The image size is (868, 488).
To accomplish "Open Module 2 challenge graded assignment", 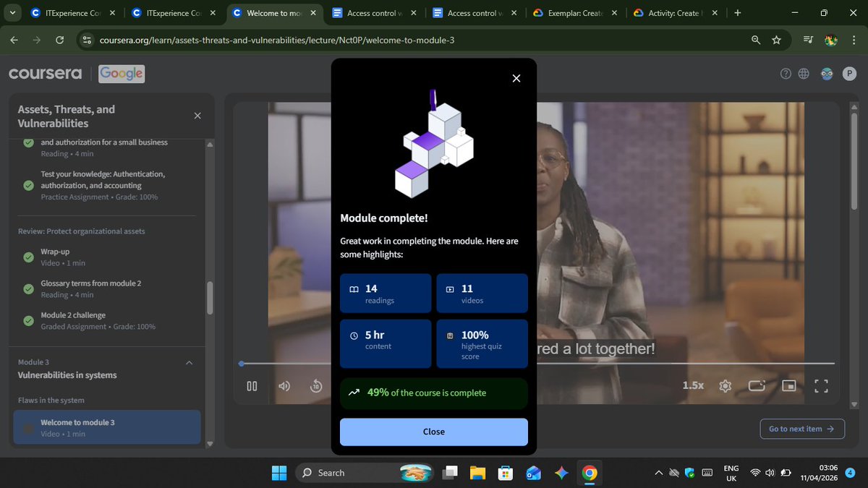I will pyautogui.click(x=107, y=320).
